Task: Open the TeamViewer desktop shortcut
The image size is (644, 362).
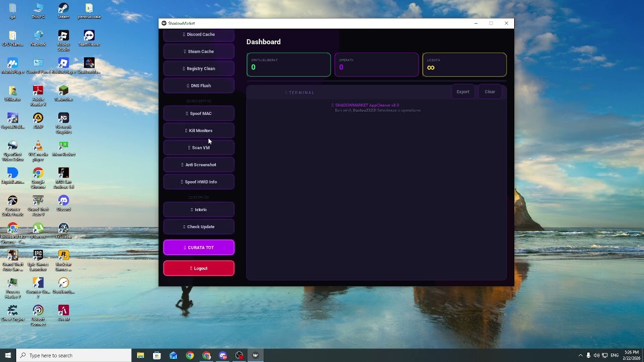Action: [89, 38]
